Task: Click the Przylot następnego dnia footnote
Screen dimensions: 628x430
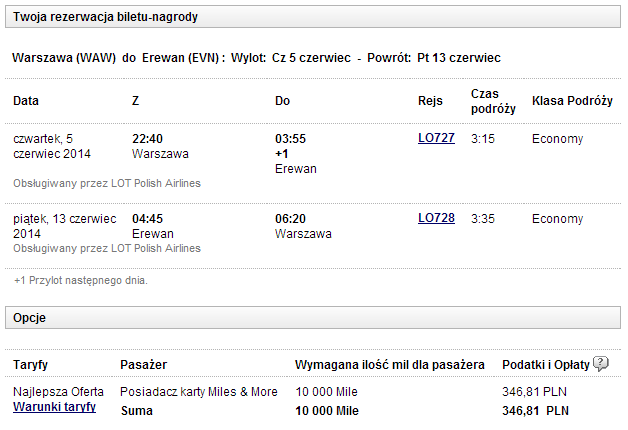Action: [x=81, y=280]
